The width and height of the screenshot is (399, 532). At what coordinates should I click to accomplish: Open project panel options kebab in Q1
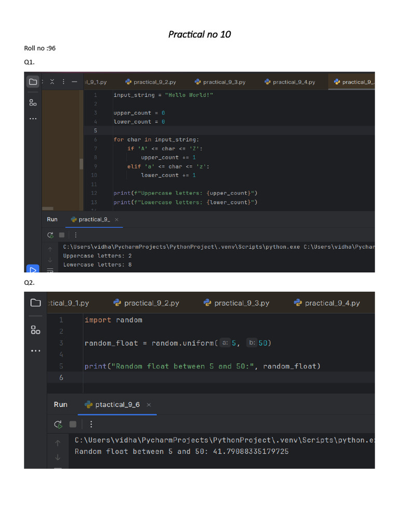point(63,82)
